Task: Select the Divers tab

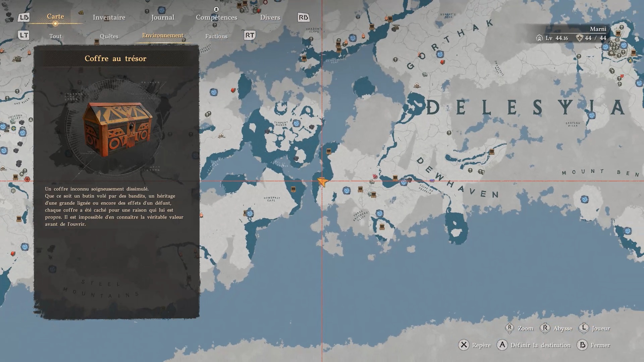Action: point(270,17)
